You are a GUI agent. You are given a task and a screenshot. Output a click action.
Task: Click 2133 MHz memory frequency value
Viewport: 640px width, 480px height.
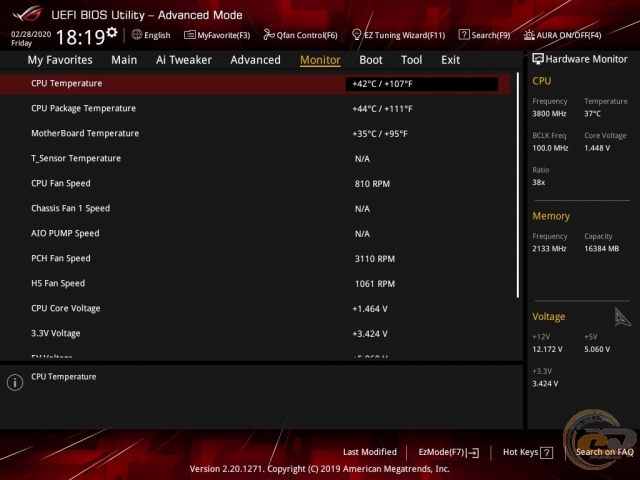[549, 249]
